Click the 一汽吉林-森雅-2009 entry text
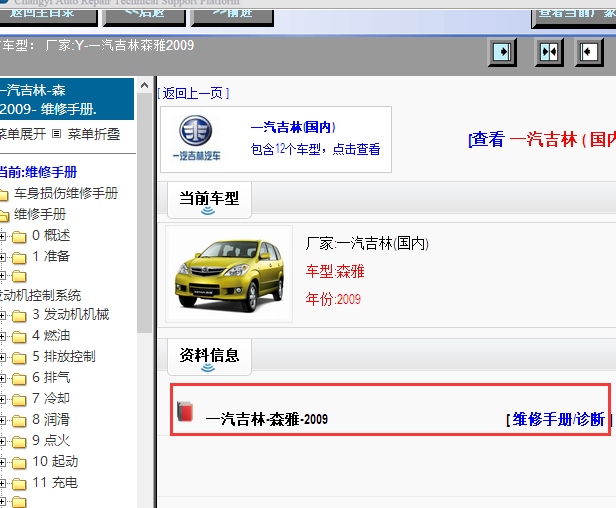 266,419
